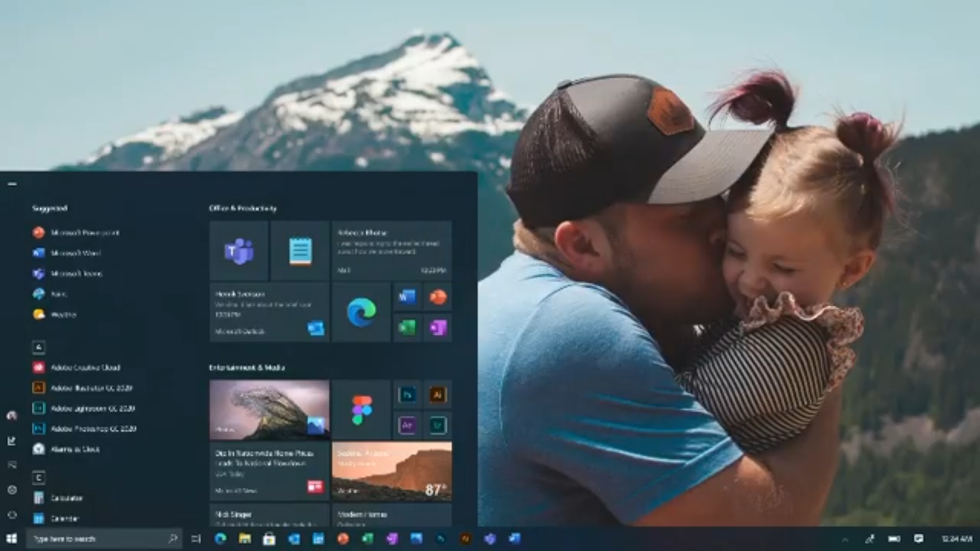
Task: Open the letter C index header
Action: pos(39,478)
